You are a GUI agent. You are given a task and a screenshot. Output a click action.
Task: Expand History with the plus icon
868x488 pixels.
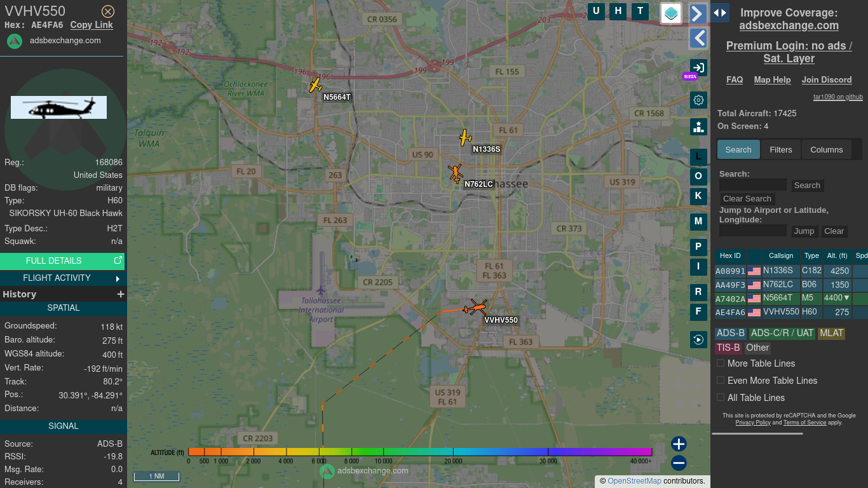pos(121,294)
